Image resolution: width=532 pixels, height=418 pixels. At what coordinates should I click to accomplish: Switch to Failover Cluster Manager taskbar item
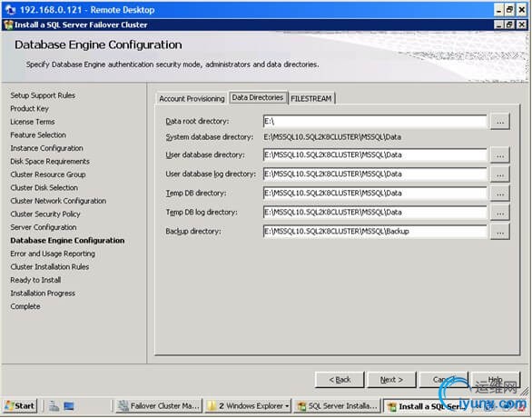(x=159, y=406)
